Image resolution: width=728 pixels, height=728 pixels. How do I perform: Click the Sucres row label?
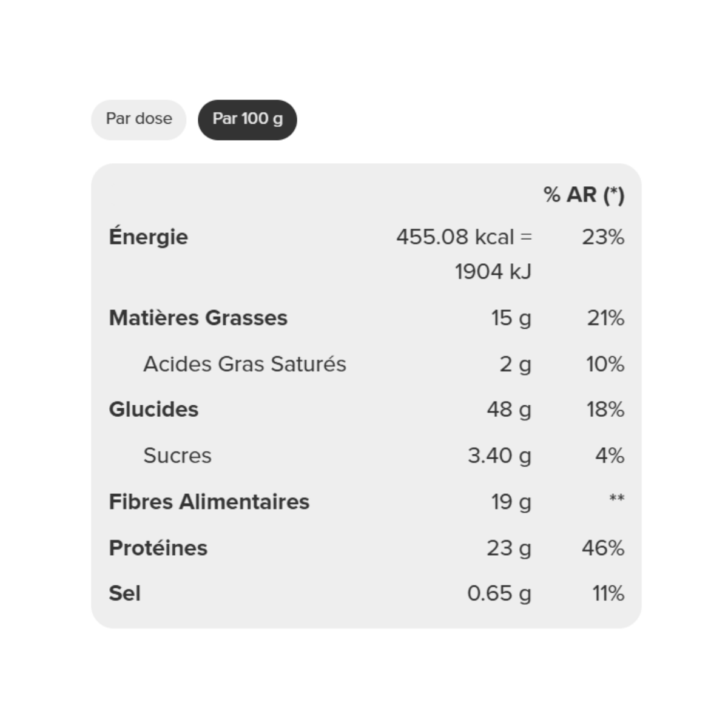[177, 456]
